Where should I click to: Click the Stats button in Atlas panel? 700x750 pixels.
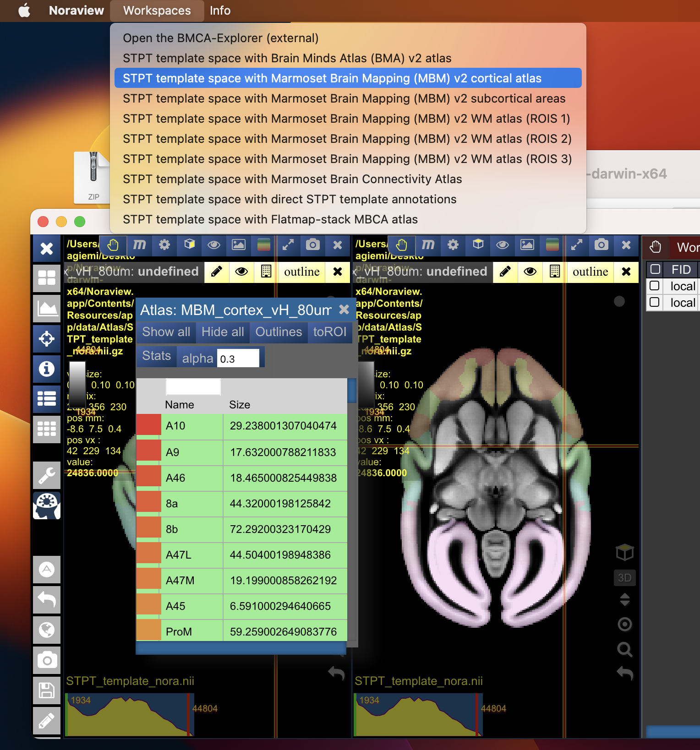click(x=156, y=356)
